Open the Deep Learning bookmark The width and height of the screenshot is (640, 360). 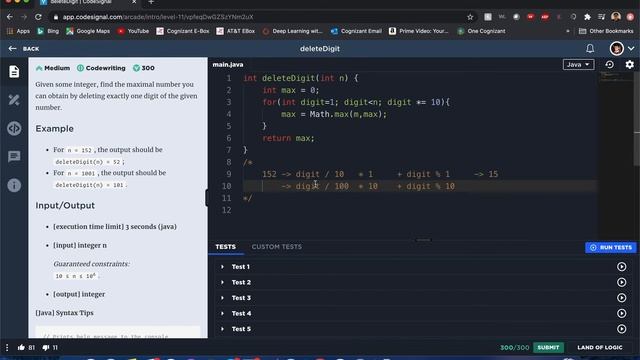click(x=292, y=31)
